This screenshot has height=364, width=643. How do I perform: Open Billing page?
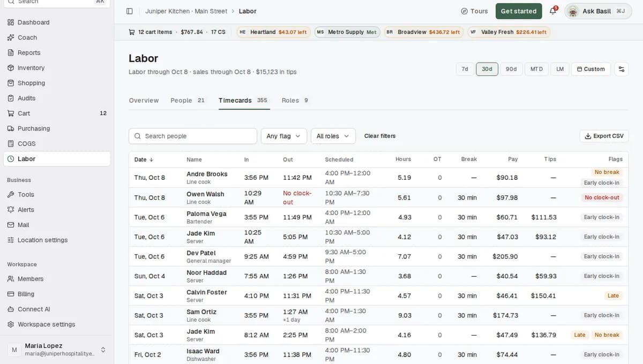click(57, 294)
